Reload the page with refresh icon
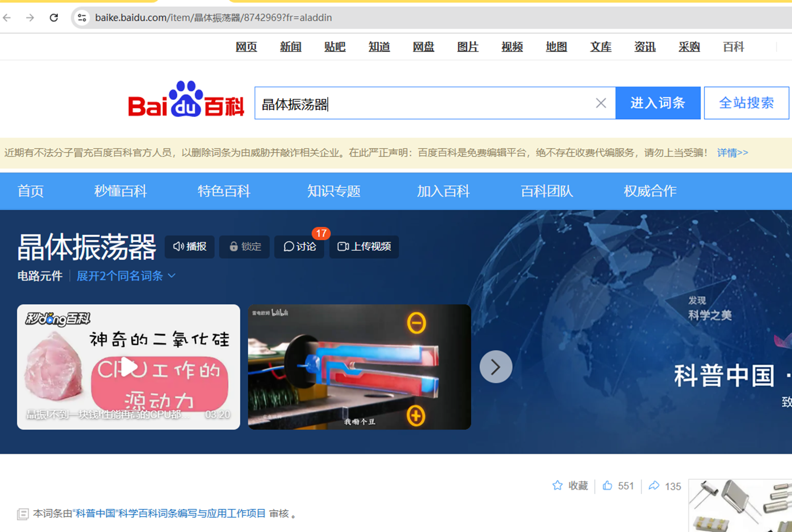 click(x=54, y=18)
